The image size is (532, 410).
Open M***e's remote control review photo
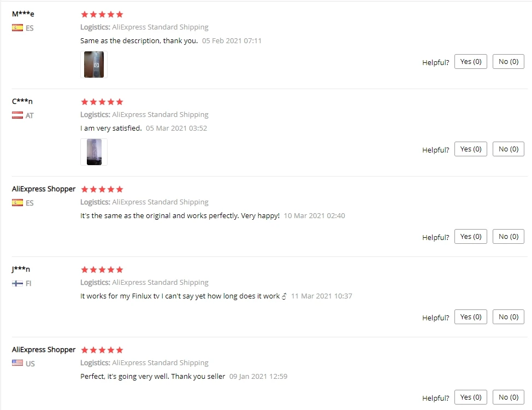click(x=94, y=65)
